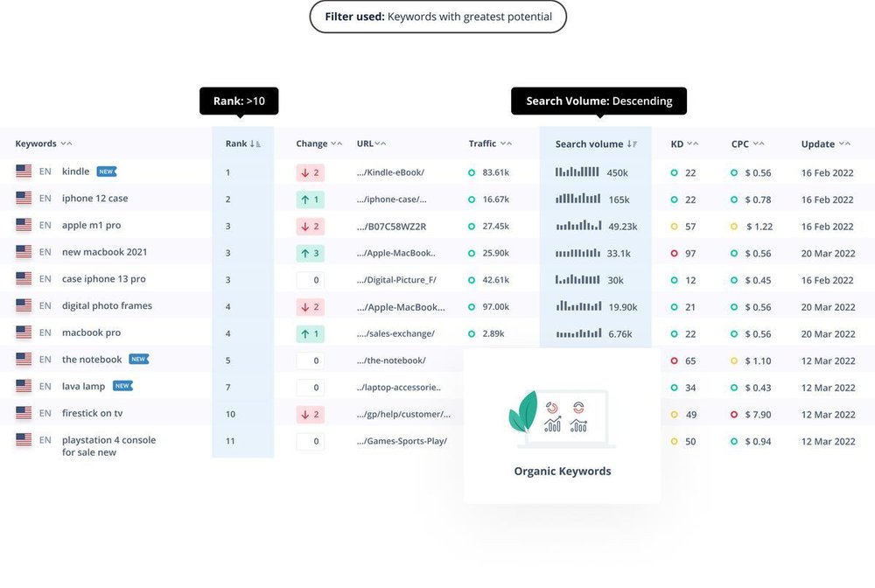Select the keyword iphone 12 case

pos(94,198)
